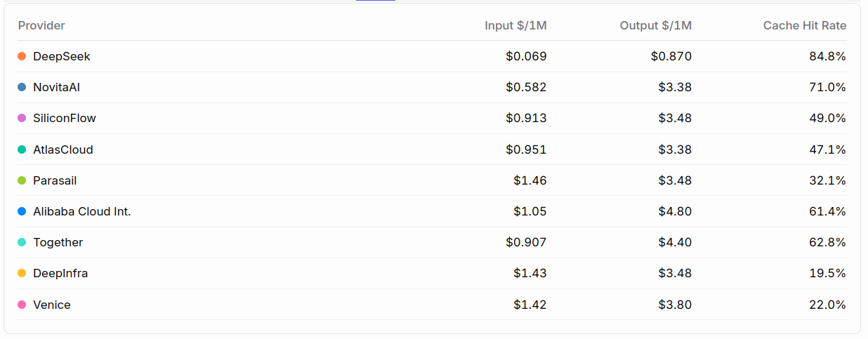Screen dimensions: 868x339
Task: Sort by Provider column header
Action: point(41,25)
